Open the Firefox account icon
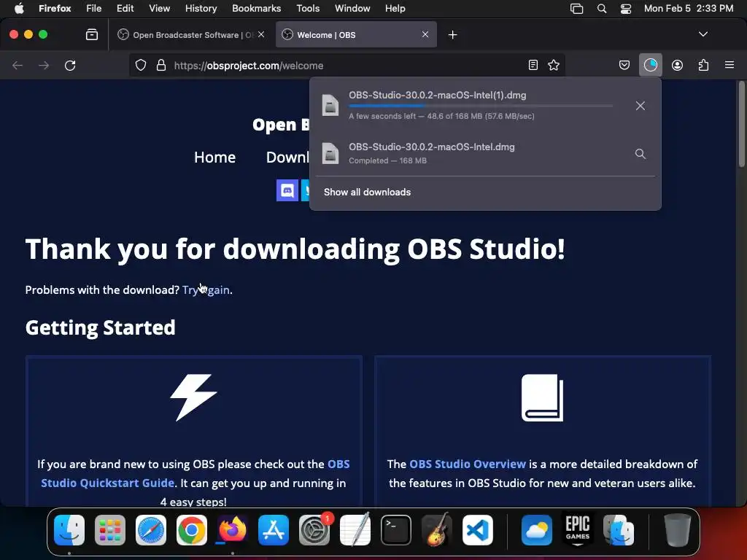Viewport: 747px width, 560px height. (677, 65)
